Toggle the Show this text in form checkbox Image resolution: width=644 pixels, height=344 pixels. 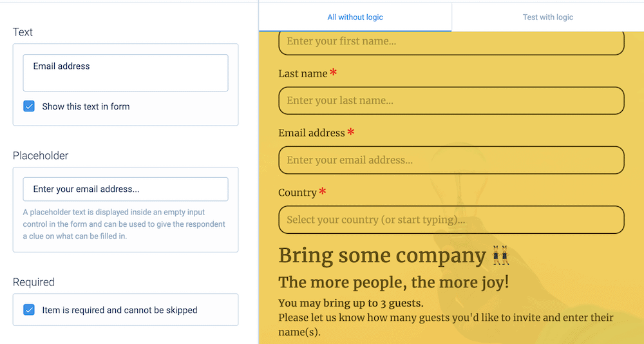(29, 106)
